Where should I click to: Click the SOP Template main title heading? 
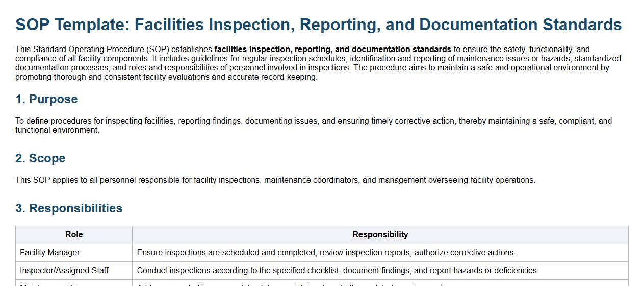coord(318,25)
